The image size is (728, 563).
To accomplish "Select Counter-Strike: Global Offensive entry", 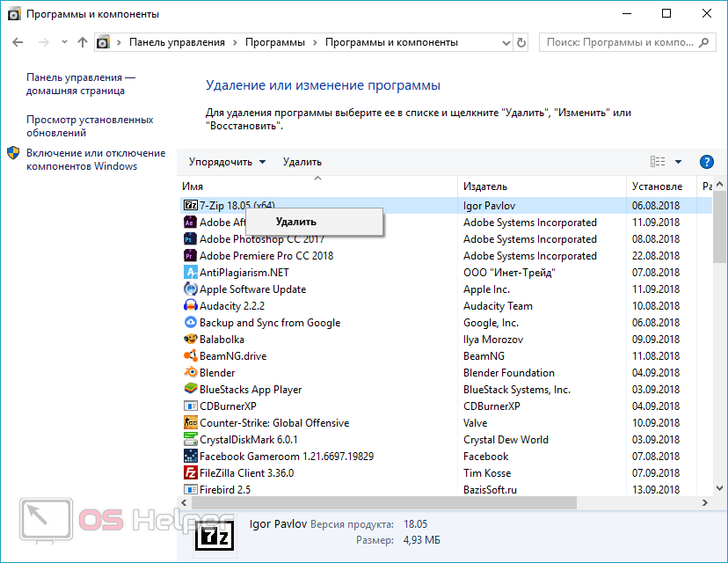I will (274, 423).
